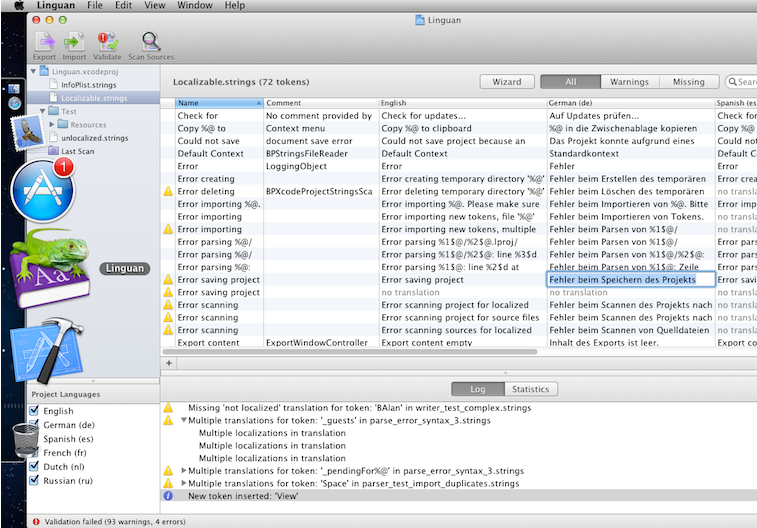Open the Trash in the dock
Viewport: 757px width, 528px height.
pyautogui.click(x=26, y=441)
